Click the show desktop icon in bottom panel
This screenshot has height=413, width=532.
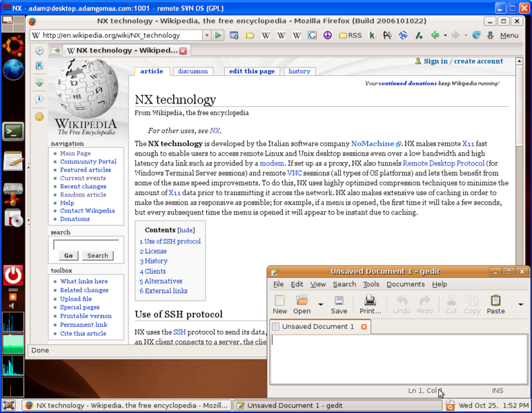pyautogui.click(x=9, y=405)
